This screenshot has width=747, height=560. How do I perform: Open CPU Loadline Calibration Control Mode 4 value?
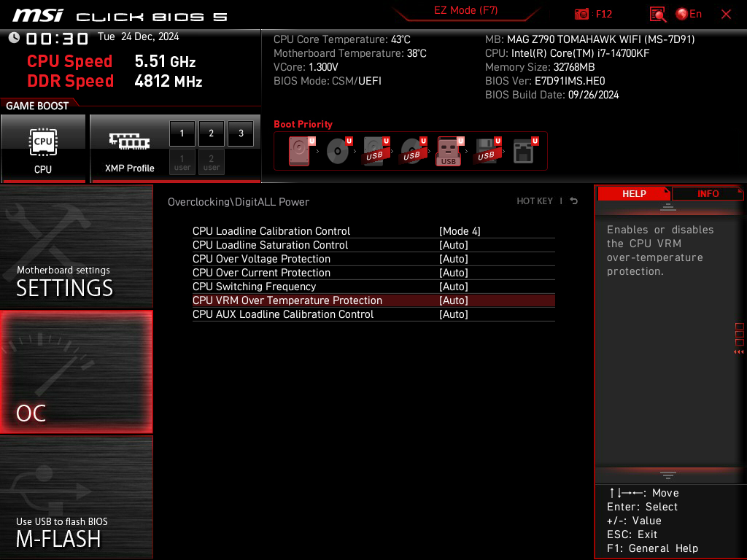(x=460, y=231)
